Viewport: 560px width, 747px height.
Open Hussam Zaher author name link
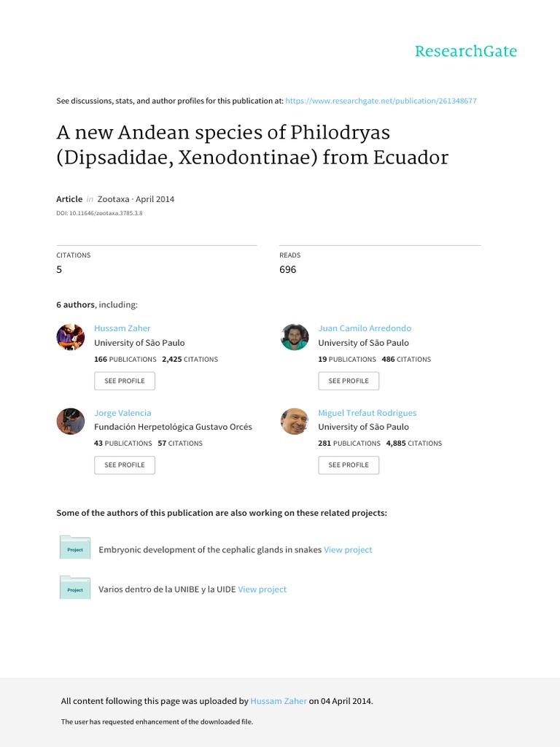[122, 328]
